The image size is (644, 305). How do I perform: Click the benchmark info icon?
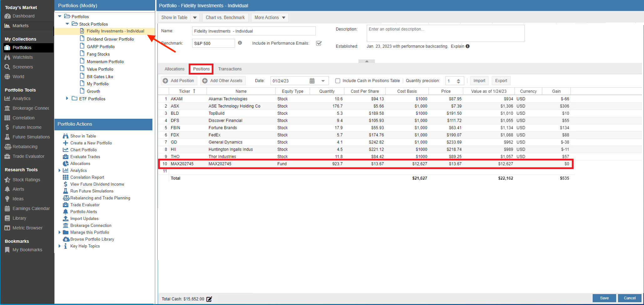tap(240, 43)
